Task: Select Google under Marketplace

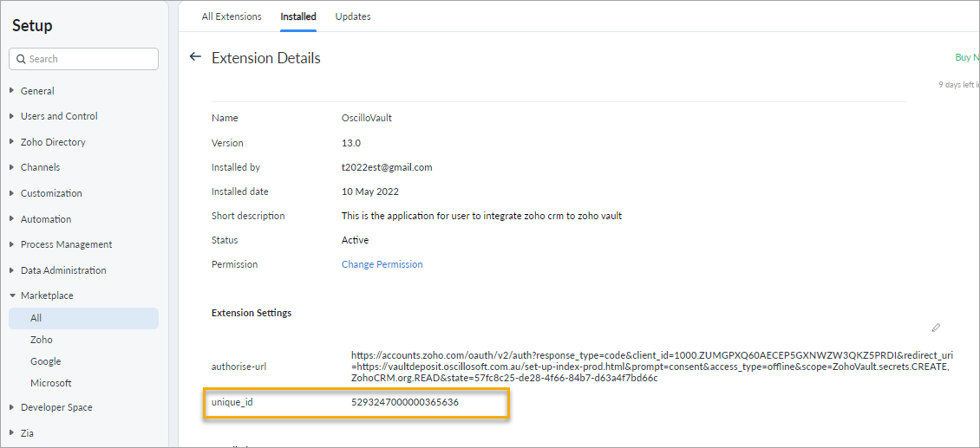Action: click(x=46, y=361)
